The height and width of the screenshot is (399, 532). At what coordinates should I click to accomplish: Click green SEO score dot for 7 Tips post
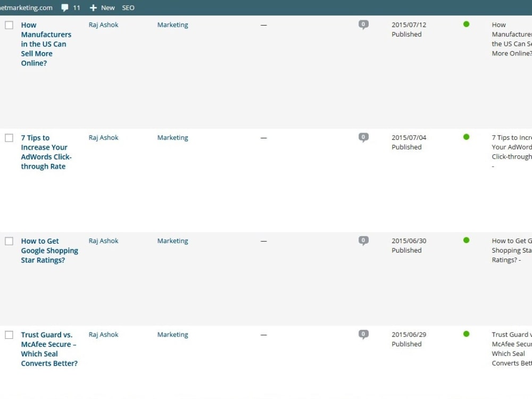click(x=466, y=137)
